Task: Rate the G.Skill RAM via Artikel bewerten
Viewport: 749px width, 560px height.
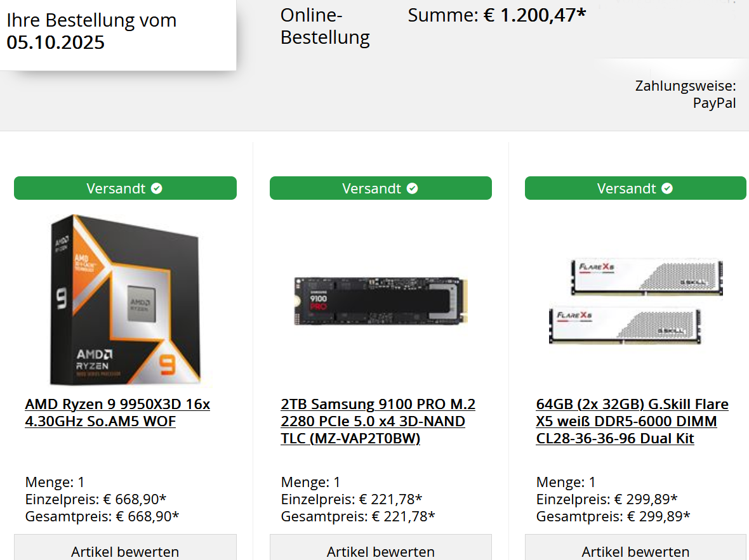Action: click(636, 549)
